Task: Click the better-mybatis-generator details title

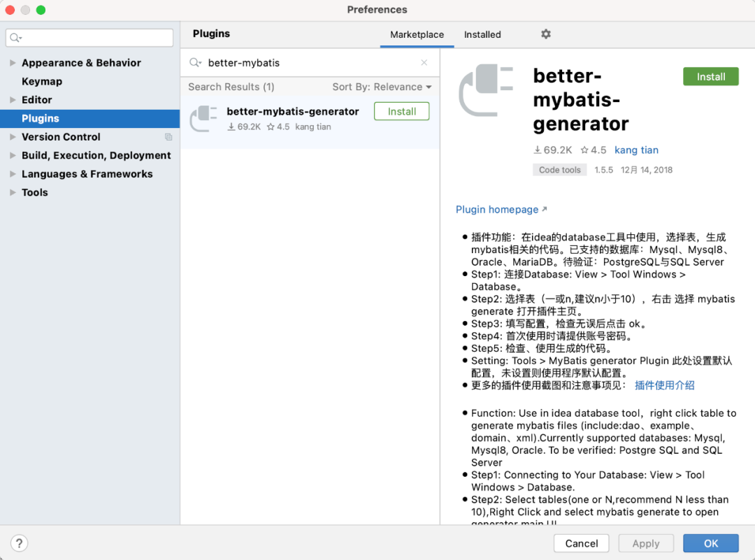Action: point(581,100)
